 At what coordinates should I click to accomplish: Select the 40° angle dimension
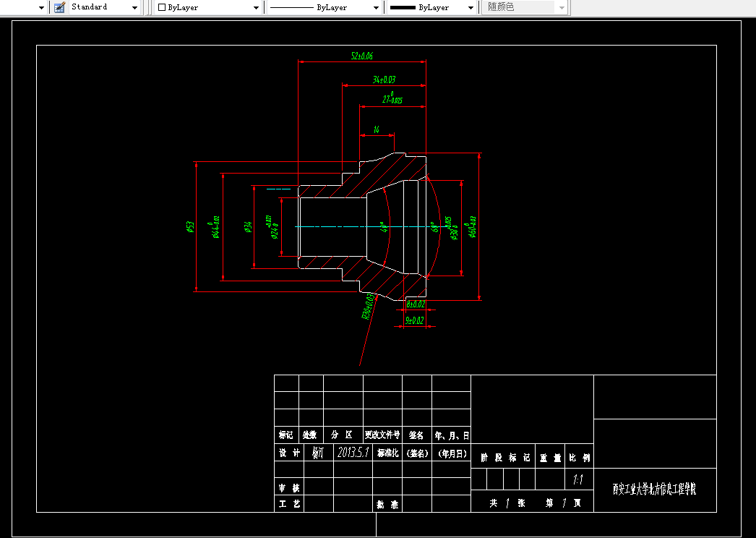point(385,227)
